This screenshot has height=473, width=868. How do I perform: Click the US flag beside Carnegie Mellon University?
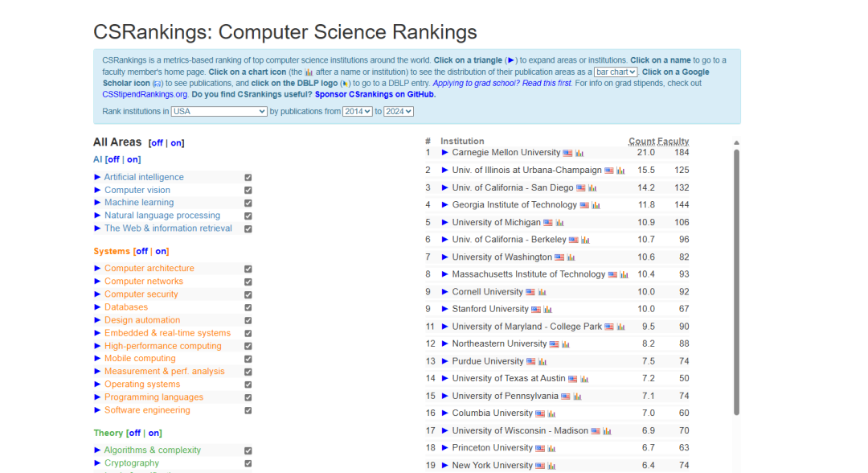click(567, 153)
